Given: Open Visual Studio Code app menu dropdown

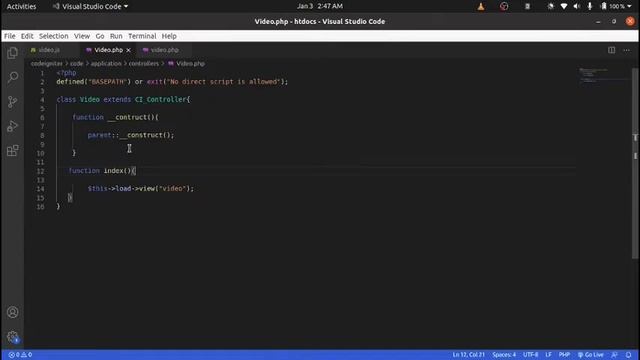Looking at the screenshot, I should (x=90, y=6).
